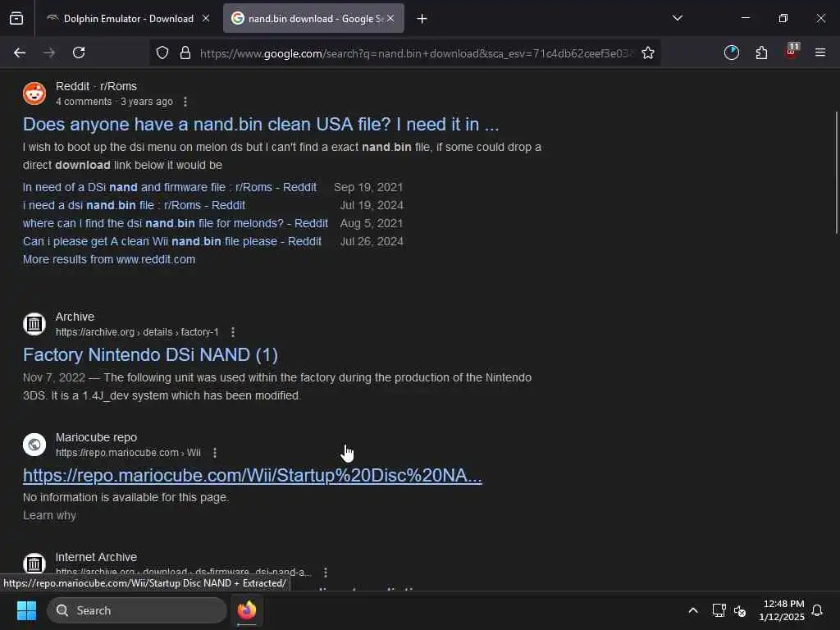The width and height of the screenshot is (840, 630).
Task: Open the three-dot menu next to archive.org factory-1
Action: (x=233, y=332)
